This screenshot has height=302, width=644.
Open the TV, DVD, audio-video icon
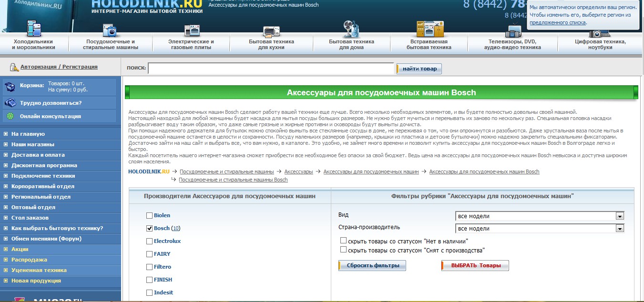513,30
